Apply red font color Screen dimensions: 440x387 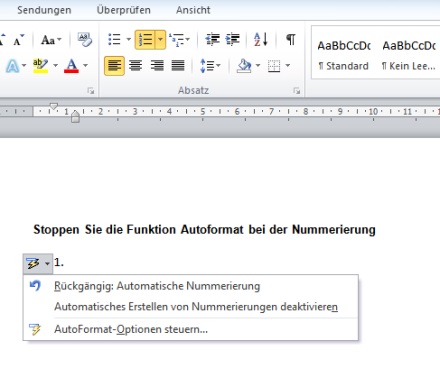(x=71, y=66)
